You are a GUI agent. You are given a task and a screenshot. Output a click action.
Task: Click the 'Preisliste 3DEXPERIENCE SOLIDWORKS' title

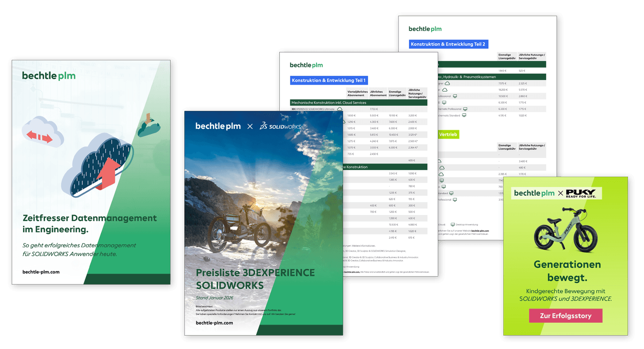pos(255,279)
